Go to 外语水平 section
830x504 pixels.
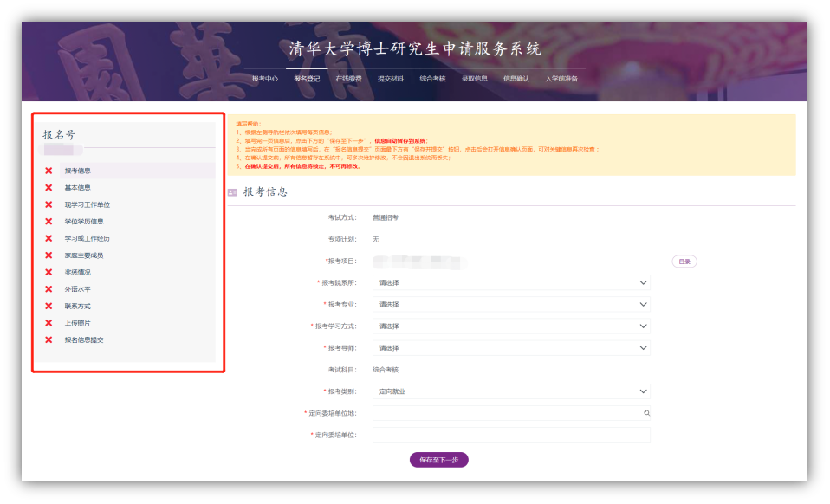tap(77, 289)
